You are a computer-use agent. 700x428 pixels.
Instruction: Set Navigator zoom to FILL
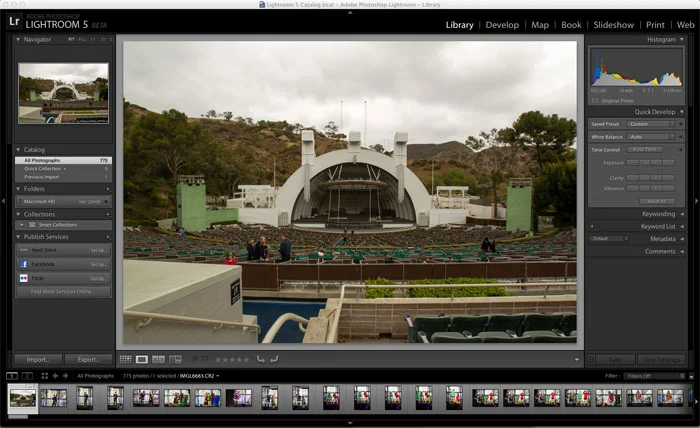point(82,39)
